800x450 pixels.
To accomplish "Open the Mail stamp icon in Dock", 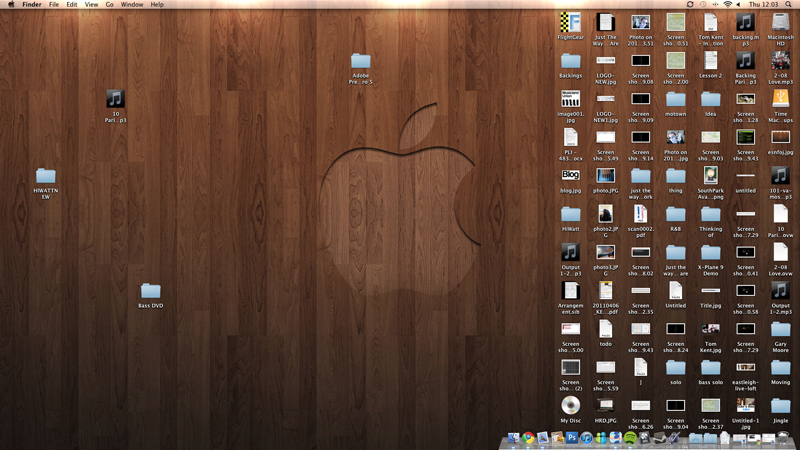I will (542, 438).
